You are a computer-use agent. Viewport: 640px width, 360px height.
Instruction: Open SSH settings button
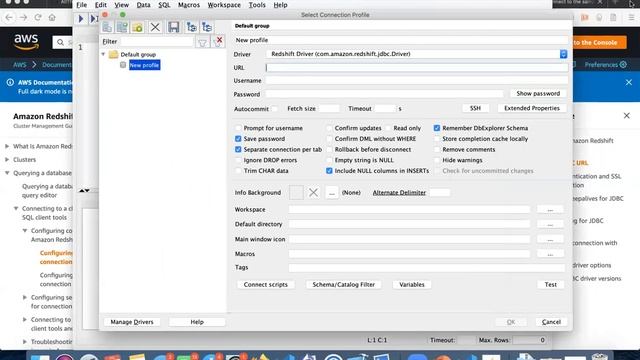(x=475, y=108)
